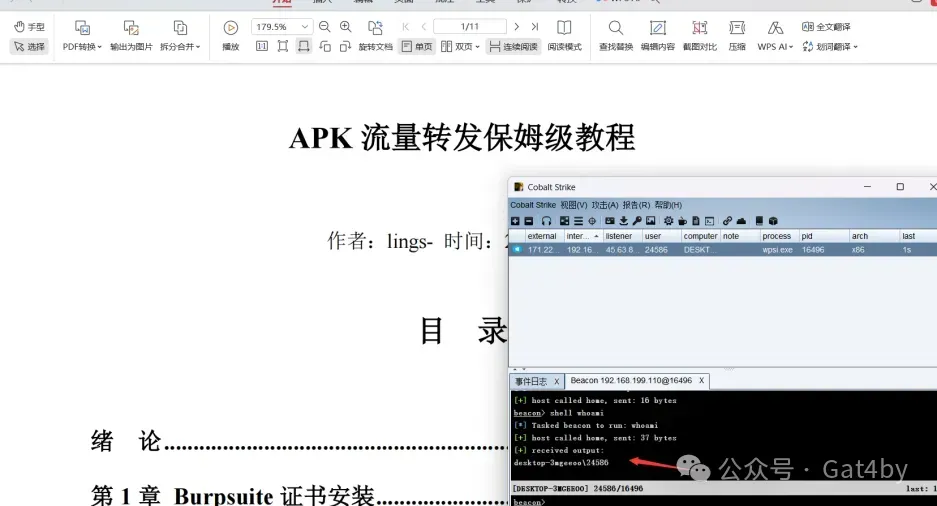Toggle 连续阅读 continuous reading
Screen dimensions: 937x506
(513, 47)
